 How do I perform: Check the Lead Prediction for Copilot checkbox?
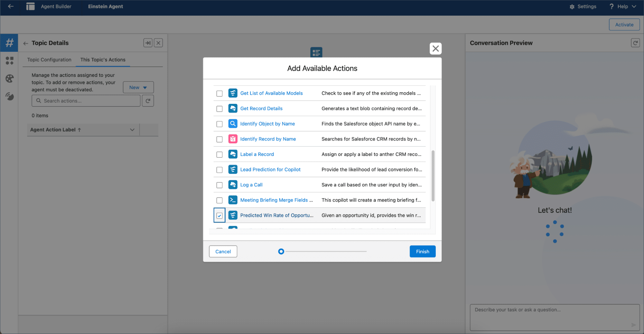point(219,170)
